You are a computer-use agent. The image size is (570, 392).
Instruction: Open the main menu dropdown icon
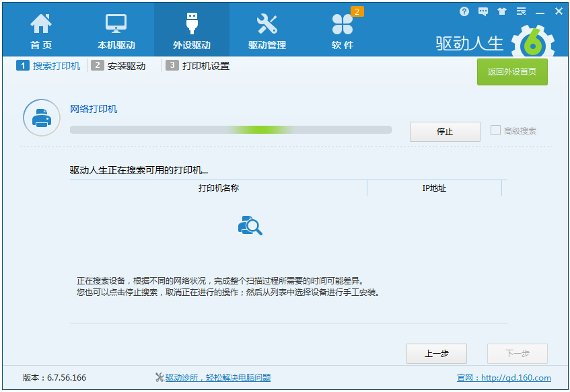tap(521, 11)
